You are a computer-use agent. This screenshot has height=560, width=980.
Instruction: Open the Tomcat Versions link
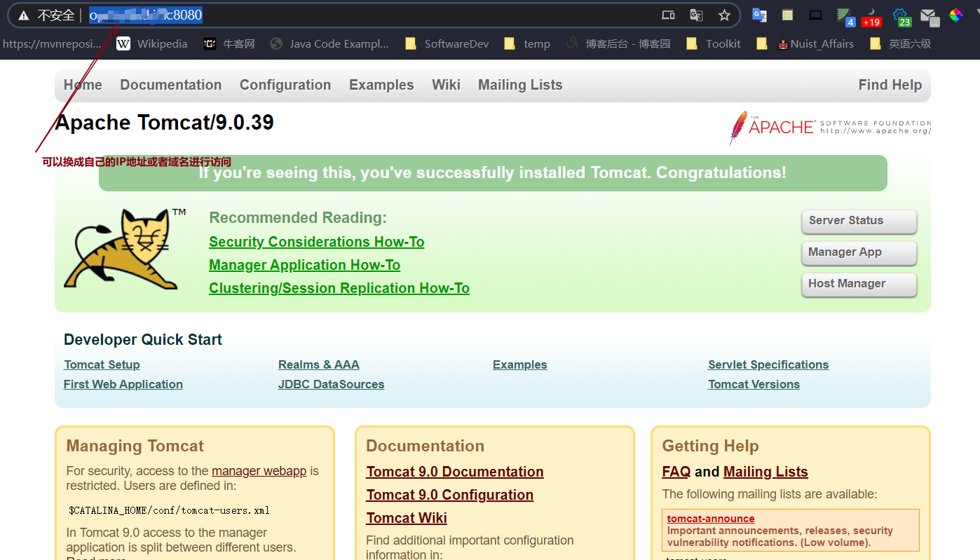tap(754, 384)
